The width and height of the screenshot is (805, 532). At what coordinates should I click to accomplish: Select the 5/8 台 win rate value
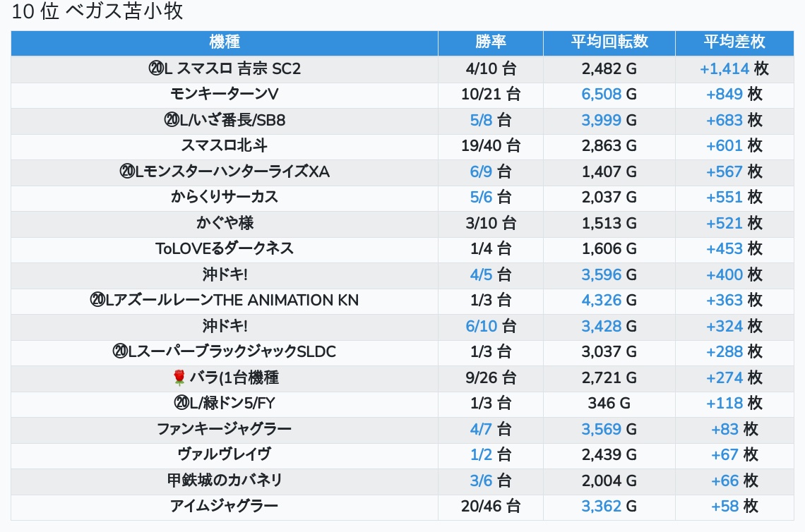click(491, 120)
